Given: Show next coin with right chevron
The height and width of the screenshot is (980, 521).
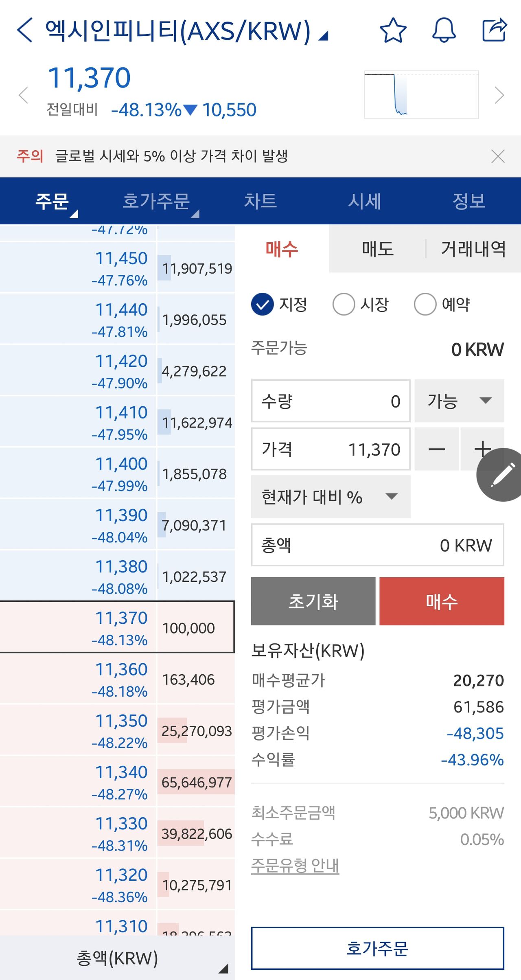Looking at the screenshot, I should point(499,95).
